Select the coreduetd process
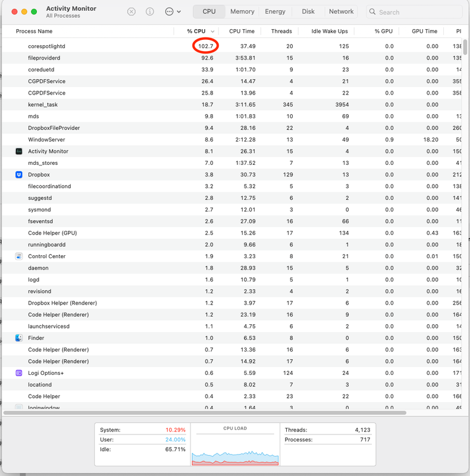470x476 pixels. 232,70
